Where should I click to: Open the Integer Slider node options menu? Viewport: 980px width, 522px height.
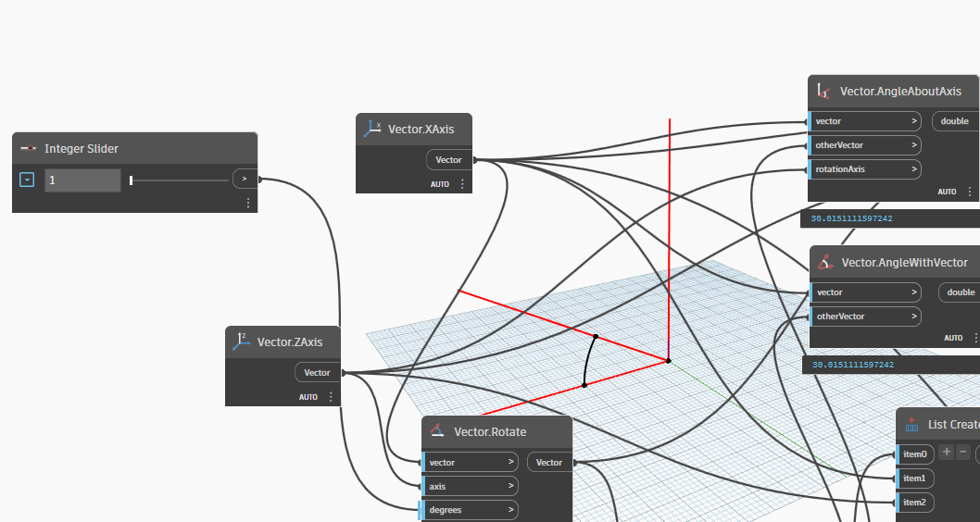click(248, 203)
